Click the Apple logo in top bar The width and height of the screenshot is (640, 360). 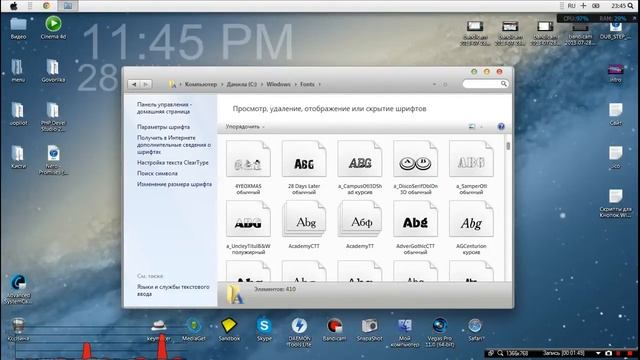13,6
